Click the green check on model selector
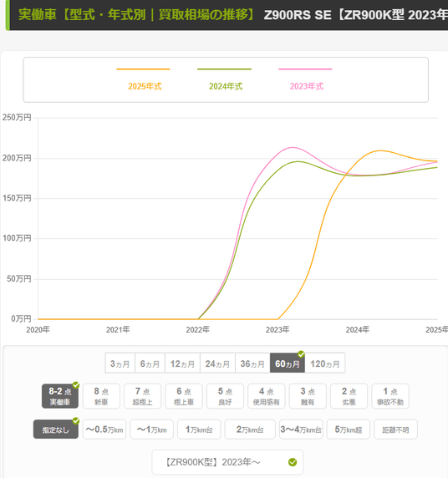Screen dimensions: 448x478 (x=293, y=462)
